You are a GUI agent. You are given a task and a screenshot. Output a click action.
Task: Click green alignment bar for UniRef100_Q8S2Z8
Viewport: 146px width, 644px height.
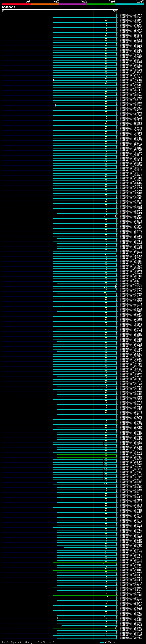(x=85, y=563)
